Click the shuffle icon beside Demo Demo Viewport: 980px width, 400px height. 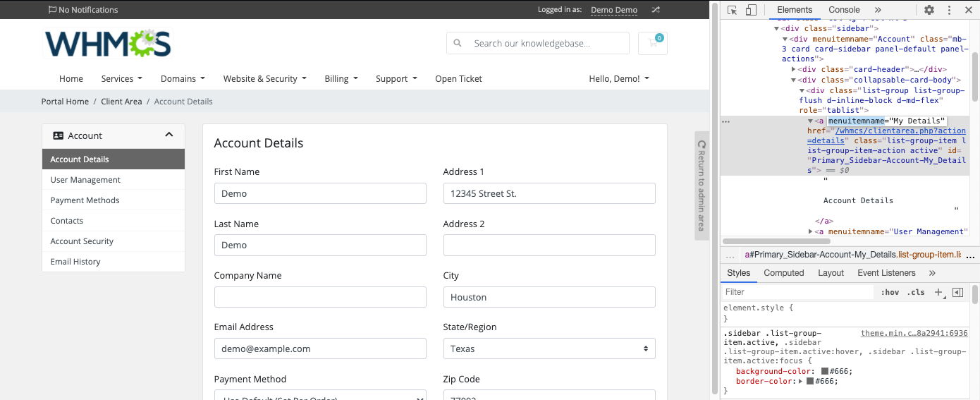656,10
